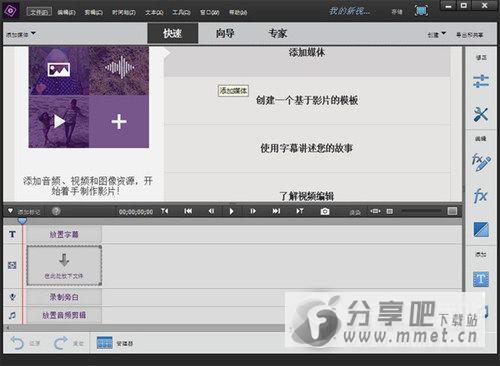Click the round help icon near markers

pyautogui.click(x=56, y=211)
